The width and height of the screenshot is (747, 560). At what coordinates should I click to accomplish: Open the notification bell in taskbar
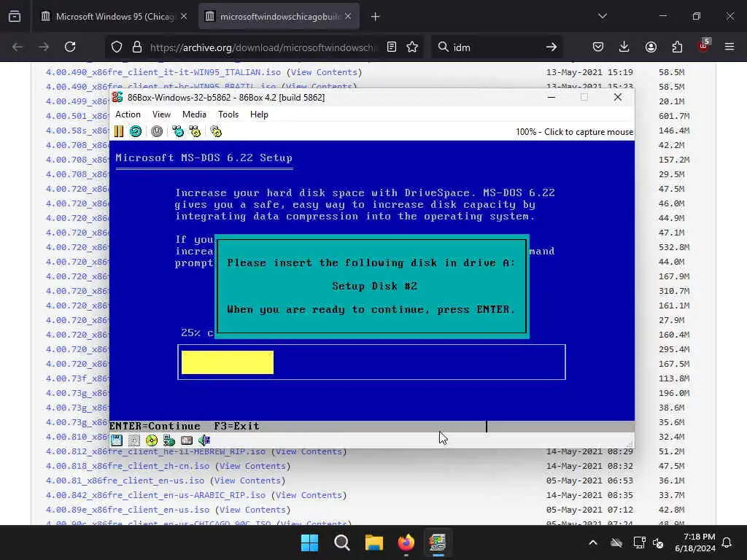(x=727, y=542)
